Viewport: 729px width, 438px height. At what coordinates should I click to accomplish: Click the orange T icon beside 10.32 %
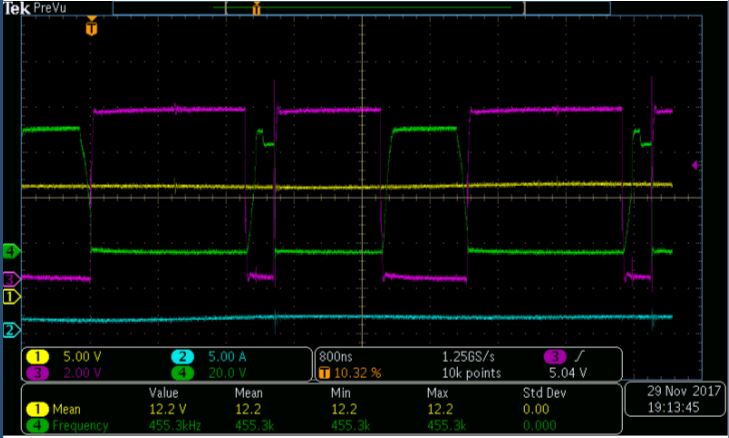[325, 373]
